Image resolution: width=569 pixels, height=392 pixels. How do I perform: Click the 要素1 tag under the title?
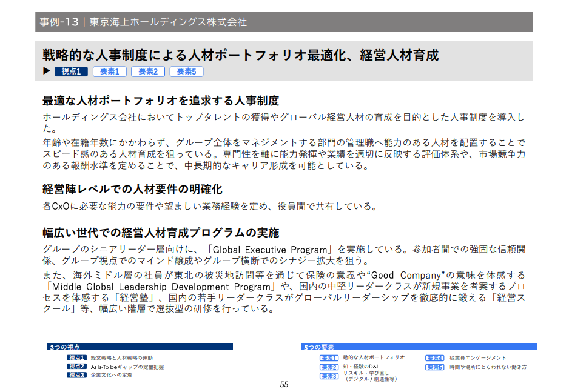[x=109, y=71]
